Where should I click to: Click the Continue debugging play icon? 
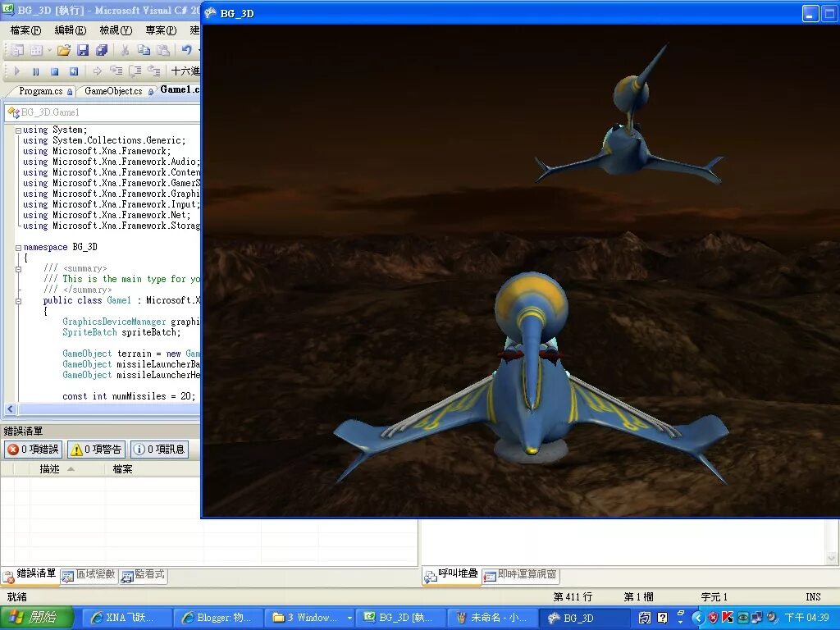point(16,71)
